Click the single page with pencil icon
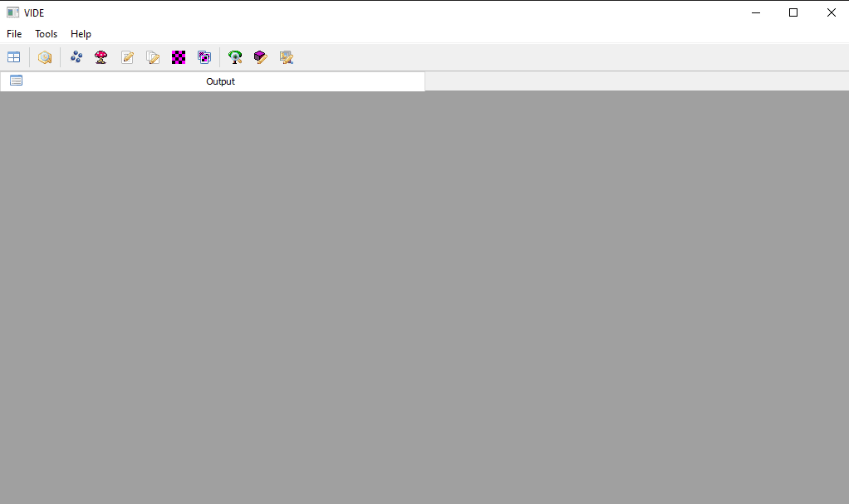849x504 pixels. [x=127, y=56]
